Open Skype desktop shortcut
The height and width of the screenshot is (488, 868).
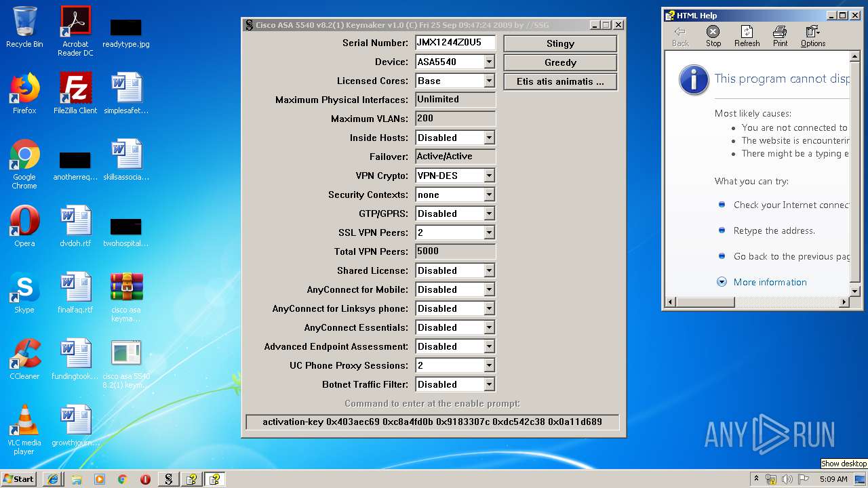coord(24,293)
